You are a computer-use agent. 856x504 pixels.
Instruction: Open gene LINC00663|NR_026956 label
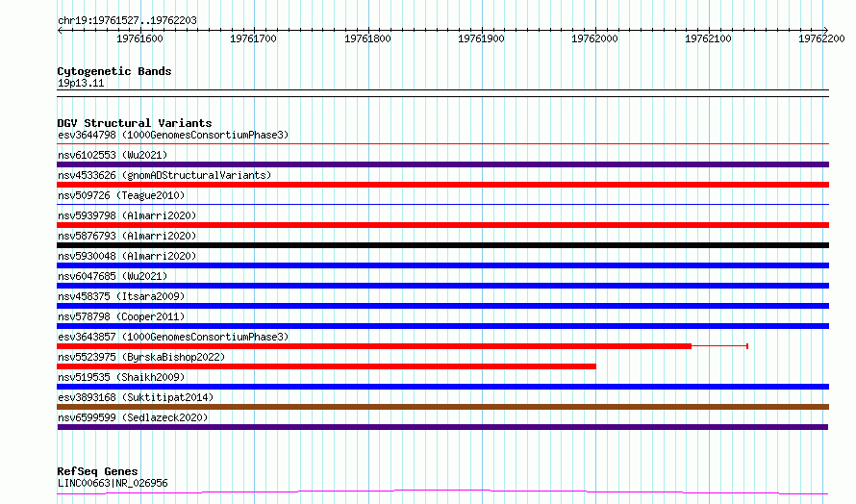point(113,483)
